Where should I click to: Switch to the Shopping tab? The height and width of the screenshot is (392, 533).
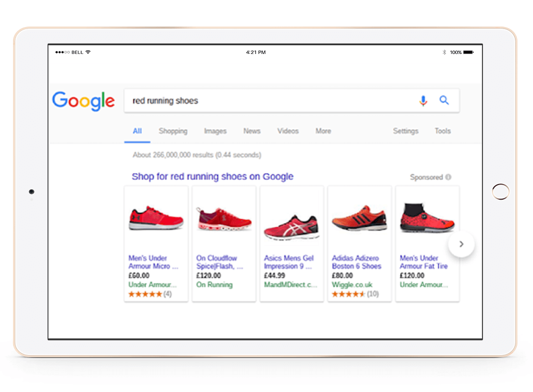(x=173, y=131)
